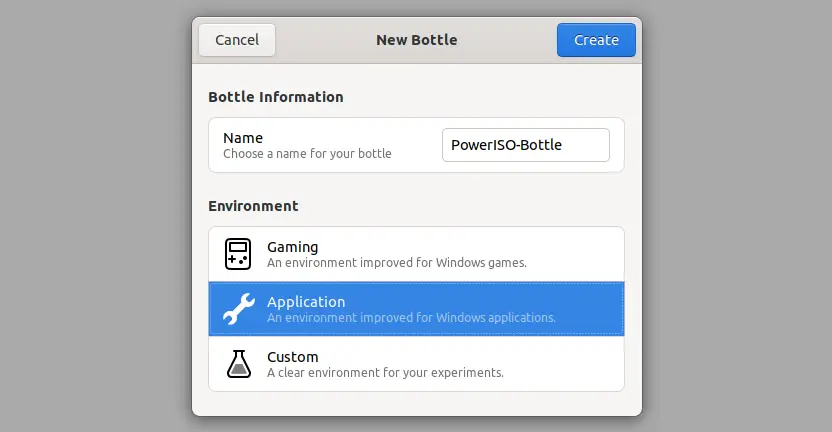Viewport: 832px width, 432px height.
Task: Click the Cancel button
Action: coord(237,40)
